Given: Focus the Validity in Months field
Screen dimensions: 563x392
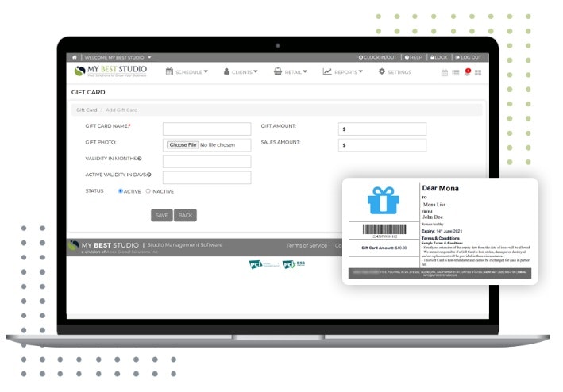Looking at the screenshot, I should (206, 161).
